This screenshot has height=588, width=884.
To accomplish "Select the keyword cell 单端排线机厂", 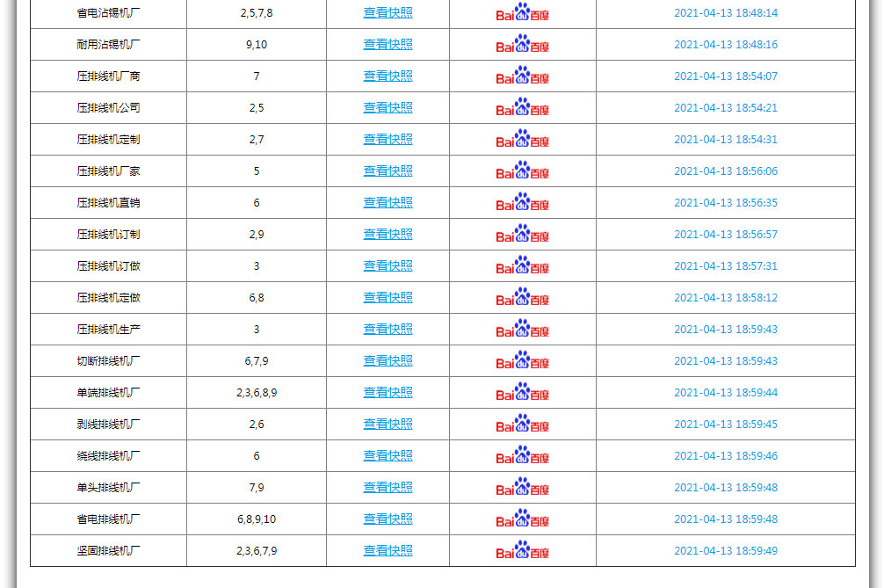I will 108,392.
